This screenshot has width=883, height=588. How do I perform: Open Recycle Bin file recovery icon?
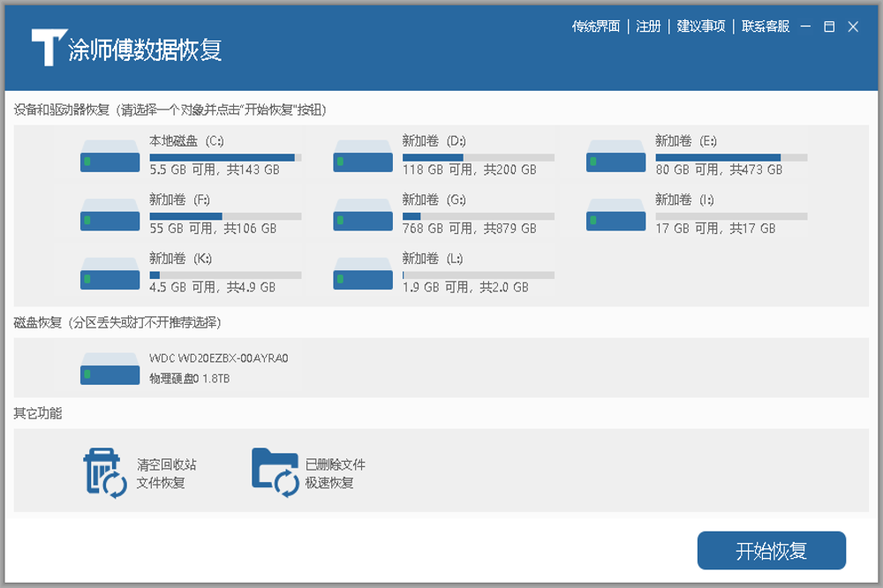(x=105, y=473)
